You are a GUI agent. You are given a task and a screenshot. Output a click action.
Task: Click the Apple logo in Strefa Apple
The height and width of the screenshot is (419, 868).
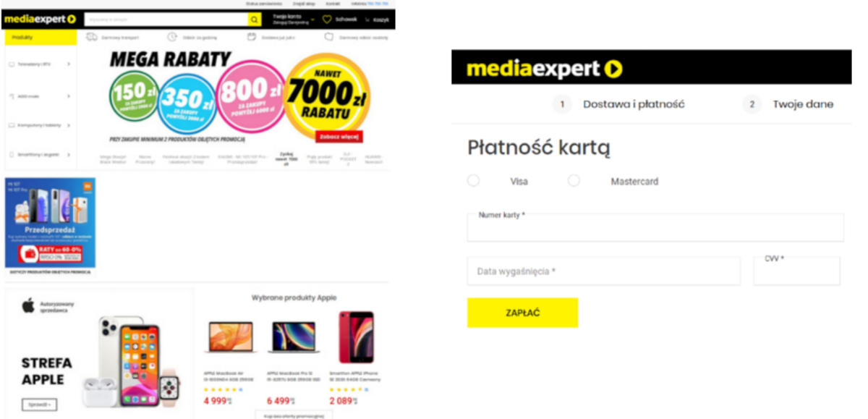[x=28, y=305]
